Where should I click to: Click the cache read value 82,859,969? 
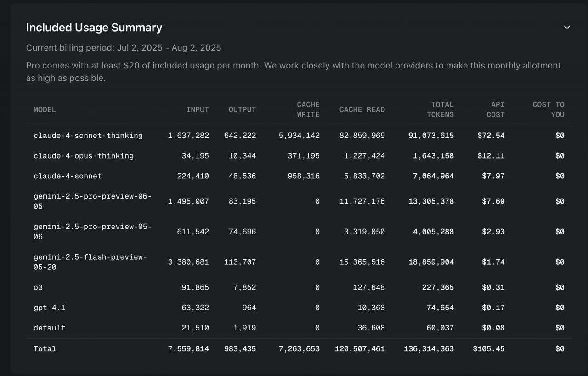tap(362, 136)
